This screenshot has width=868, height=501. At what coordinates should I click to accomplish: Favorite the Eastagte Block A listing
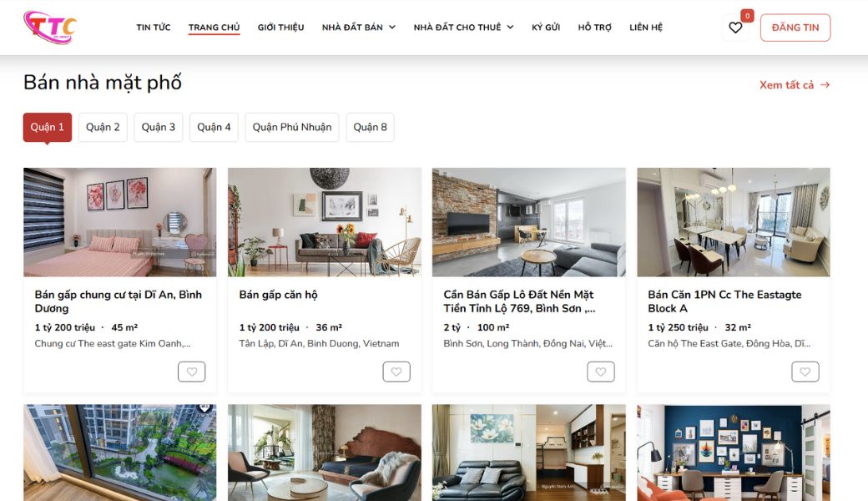(805, 372)
